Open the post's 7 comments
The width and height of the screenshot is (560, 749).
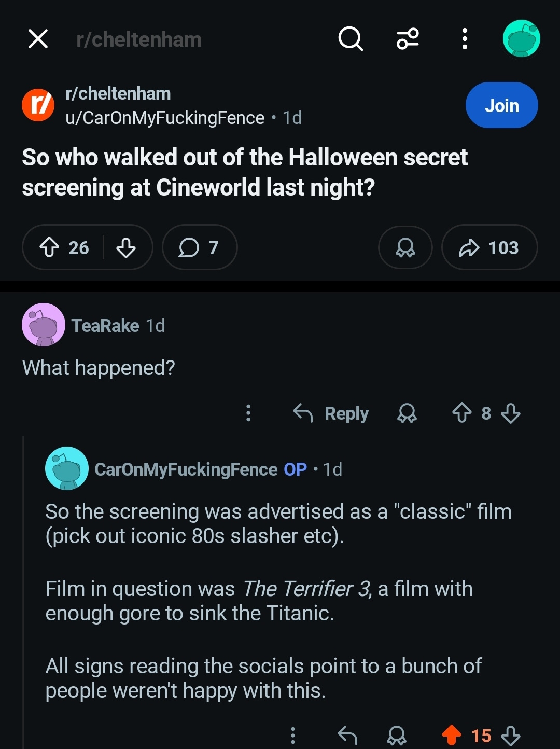199,247
